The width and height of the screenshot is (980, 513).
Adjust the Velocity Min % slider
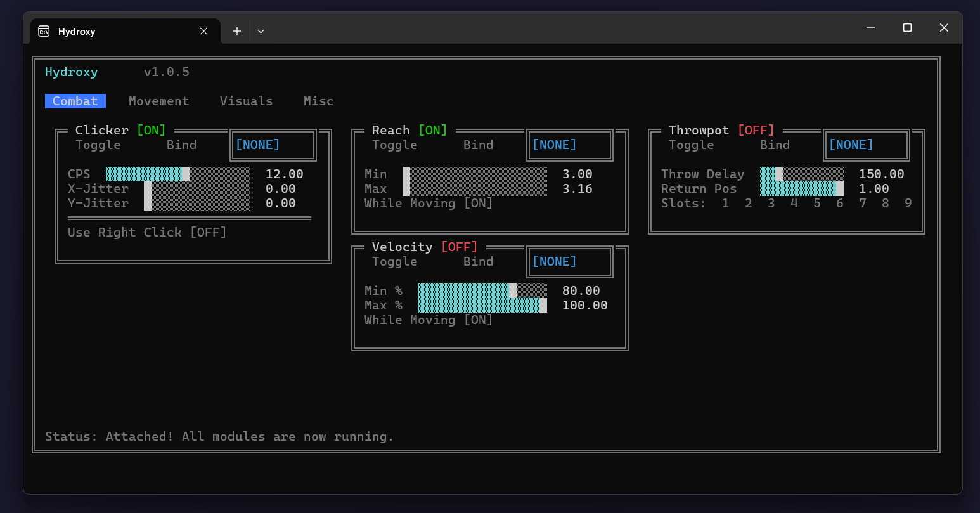tap(482, 291)
